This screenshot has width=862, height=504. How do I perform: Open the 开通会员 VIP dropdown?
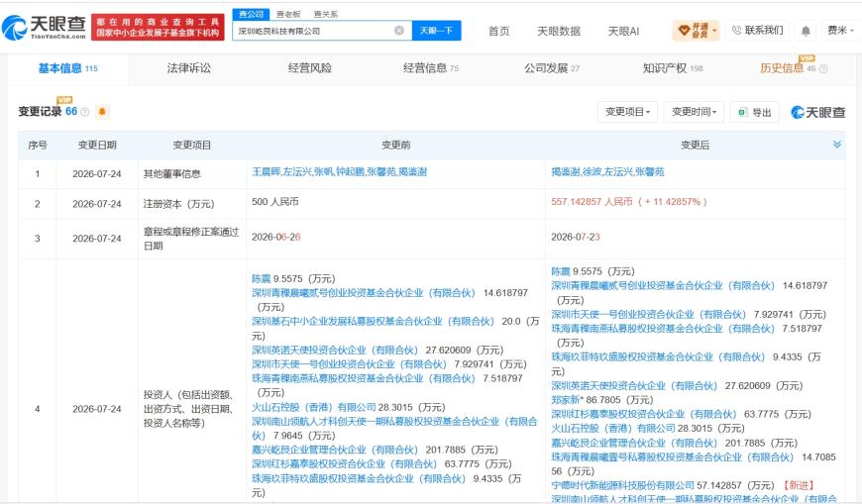tap(697, 31)
